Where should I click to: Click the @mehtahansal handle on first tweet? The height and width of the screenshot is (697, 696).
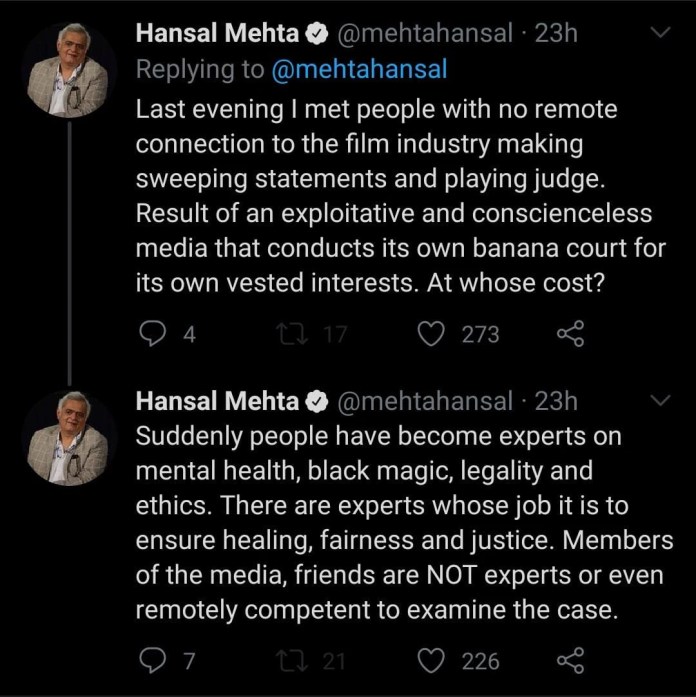428,34
